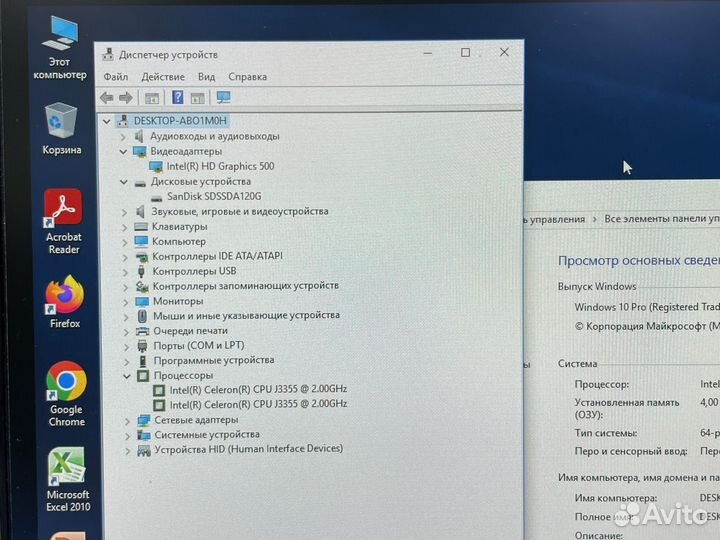720x540 pixels.
Task: Click the port icon beside Порты (COM и LPT)
Action: 143,346
